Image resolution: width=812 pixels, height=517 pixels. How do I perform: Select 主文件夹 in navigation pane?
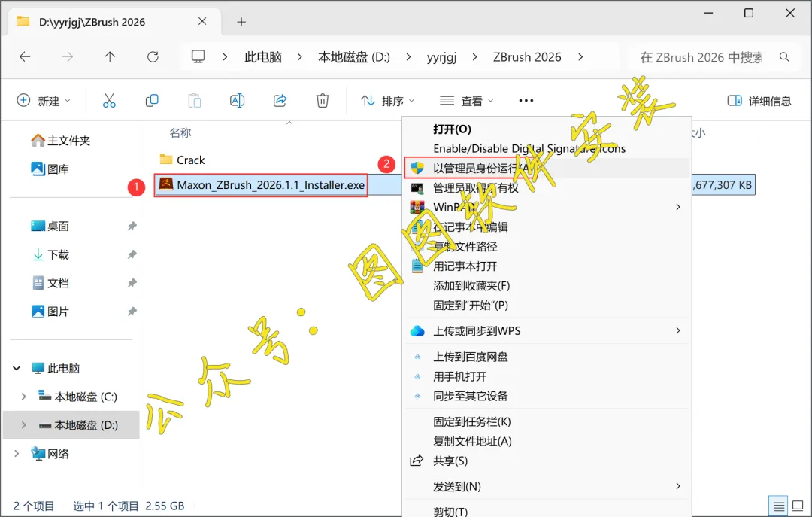pyautogui.click(x=61, y=141)
